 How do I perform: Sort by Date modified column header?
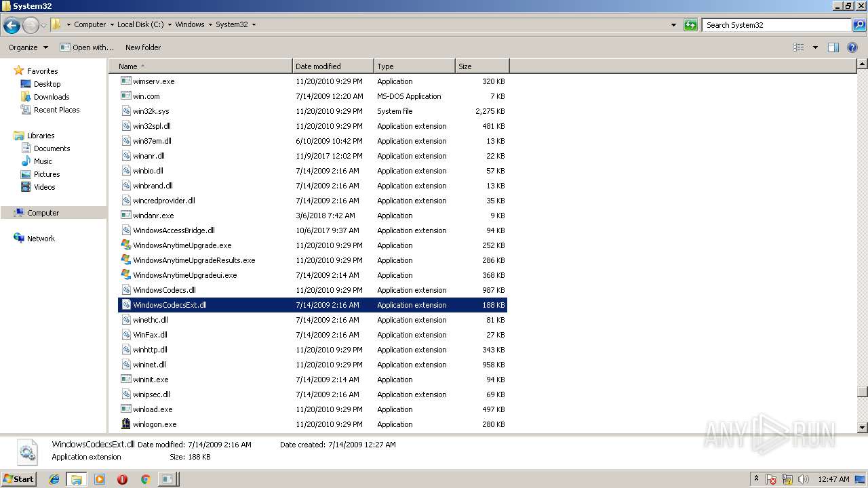333,66
